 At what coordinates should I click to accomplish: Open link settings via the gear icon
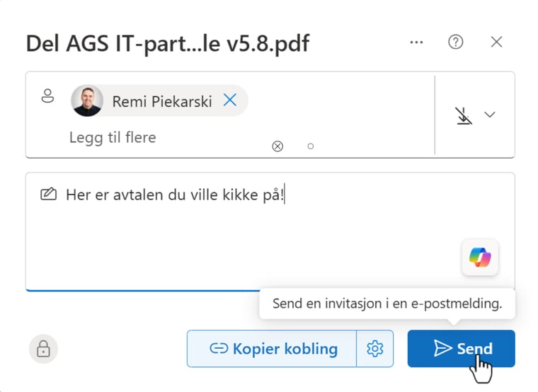coord(374,348)
